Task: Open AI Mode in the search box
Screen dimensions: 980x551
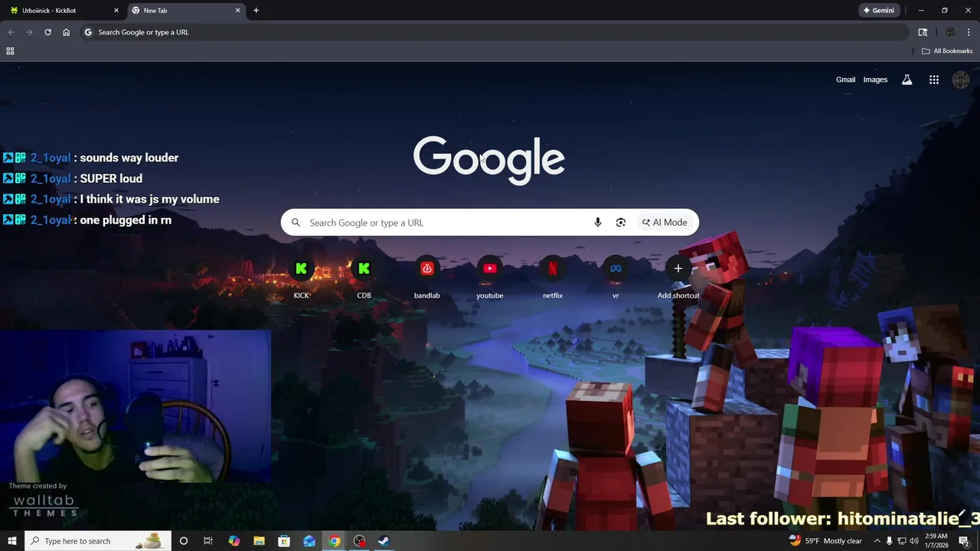Action: 665,223
